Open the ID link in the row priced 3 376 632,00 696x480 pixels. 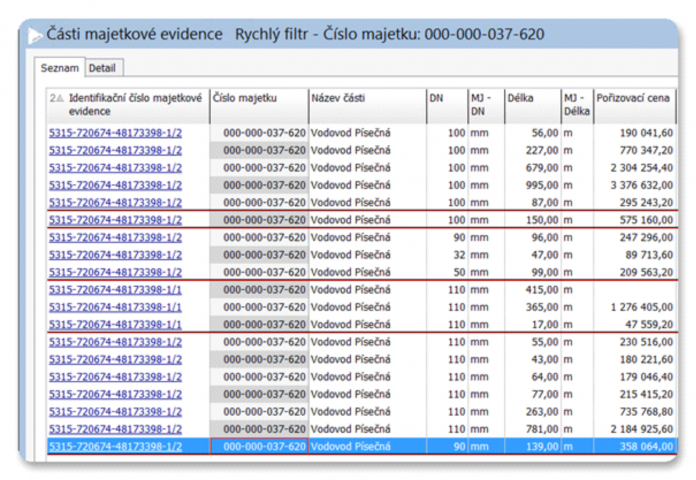115,185
